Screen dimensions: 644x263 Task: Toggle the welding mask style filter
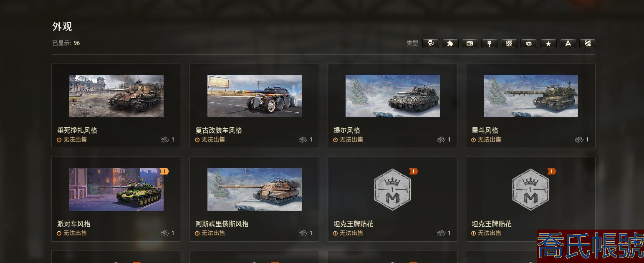point(430,43)
